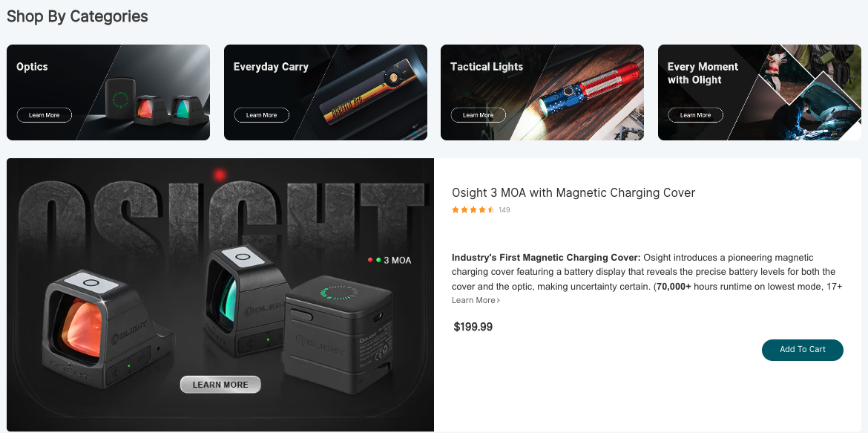Click the magnetic charging cover image

(x=339, y=334)
